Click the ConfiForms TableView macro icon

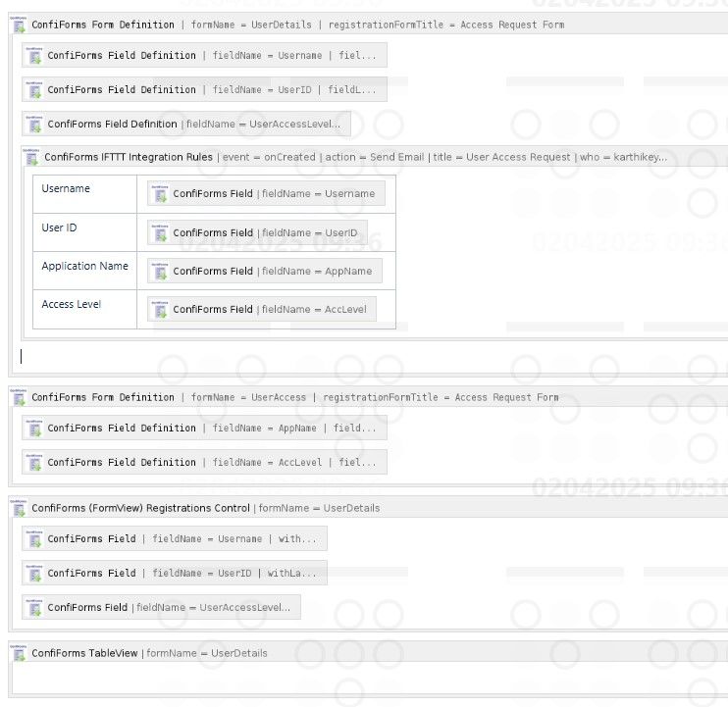pyautogui.click(x=19, y=653)
